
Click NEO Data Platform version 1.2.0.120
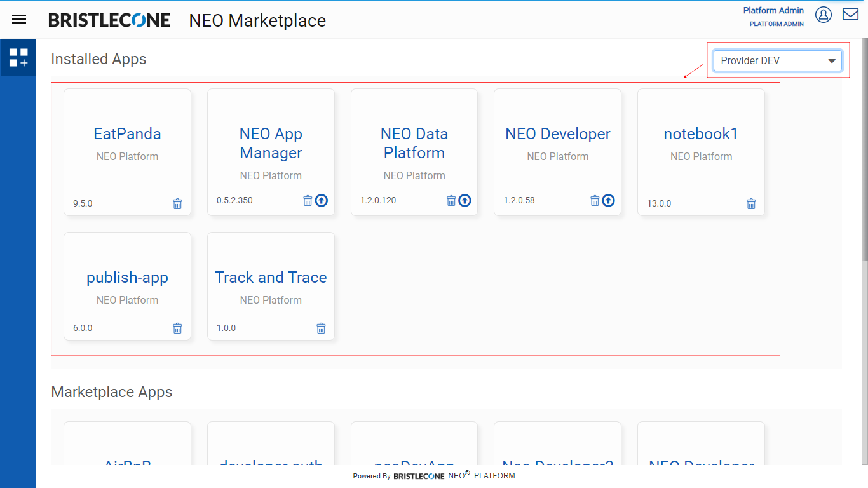click(x=378, y=200)
